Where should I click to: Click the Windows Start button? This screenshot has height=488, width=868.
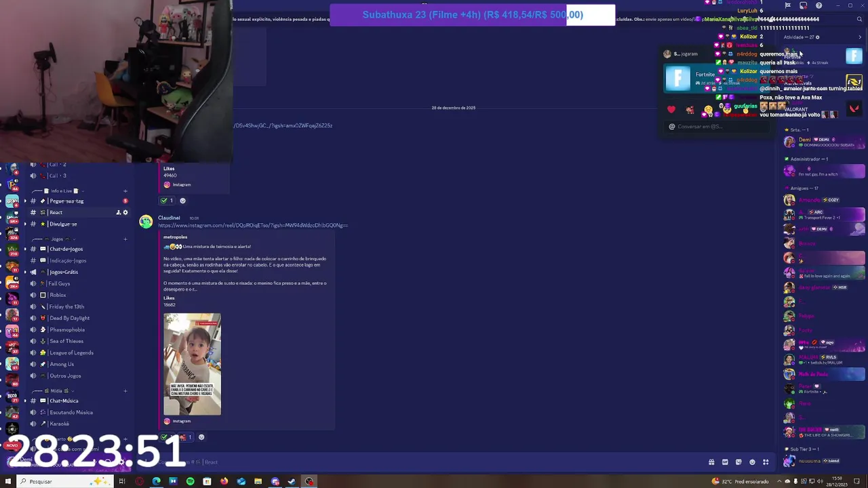(8, 481)
